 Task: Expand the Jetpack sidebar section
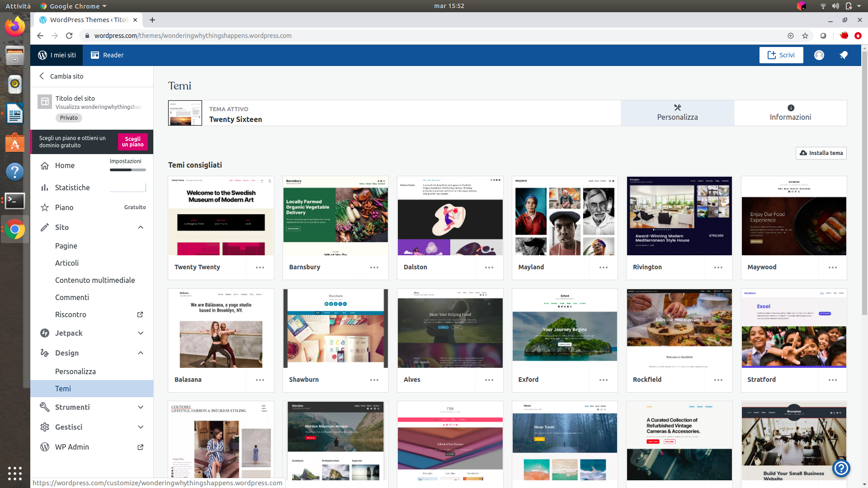click(x=141, y=333)
